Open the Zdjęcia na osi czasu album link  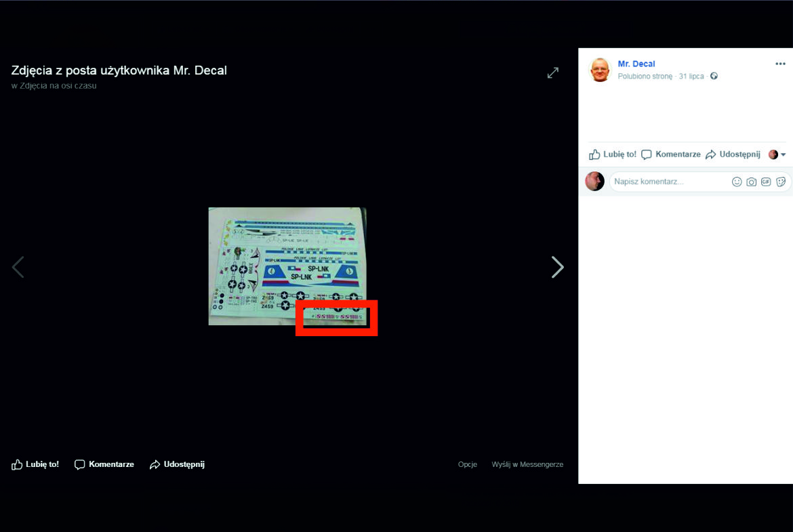(x=58, y=86)
